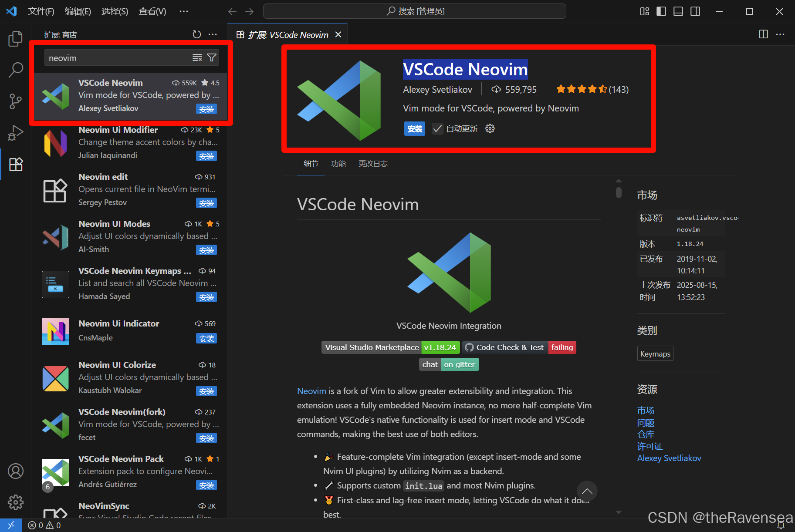
Task: Open Alexey Svetliakov publisher resource link
Action: click(x=669, y=458)
